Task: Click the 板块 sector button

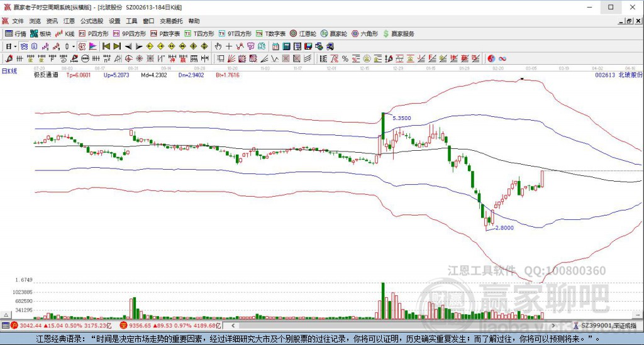Action: pyautogui.click(x=41, y=34)
